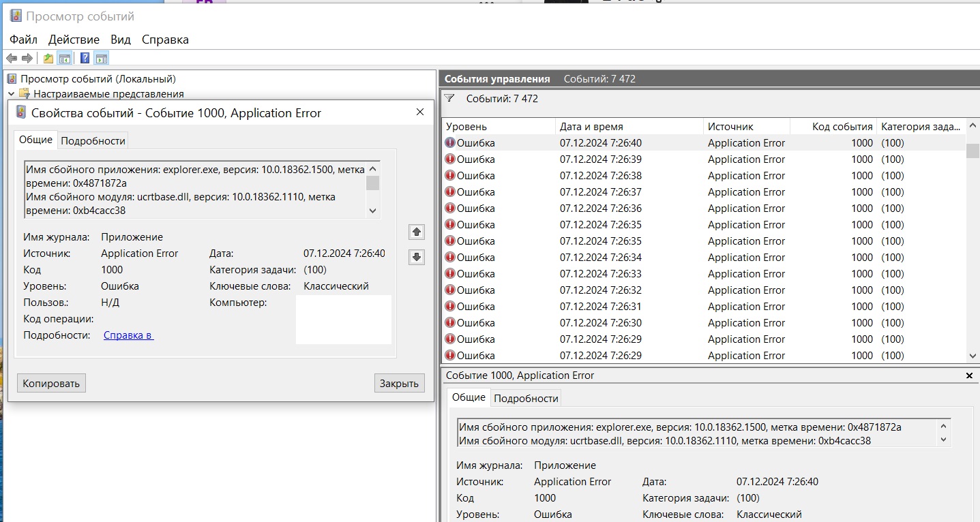Click the Настраиваемые представления folder icon
Viewport: 980px width, 522px height.
coord(25,94)
